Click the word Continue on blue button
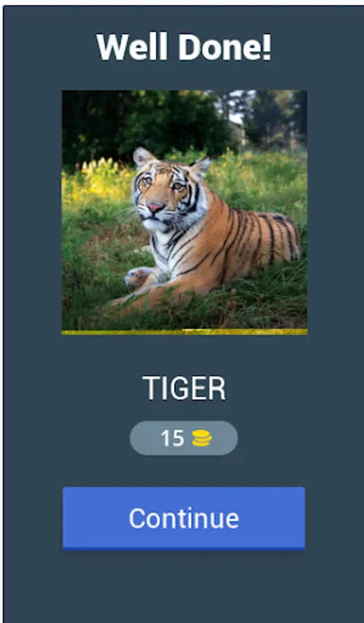 point(183,518)
